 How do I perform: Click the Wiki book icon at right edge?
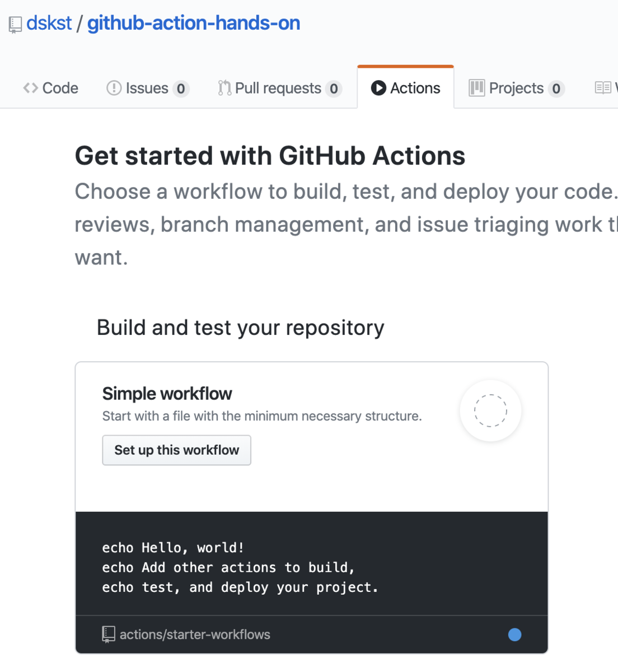603,88
